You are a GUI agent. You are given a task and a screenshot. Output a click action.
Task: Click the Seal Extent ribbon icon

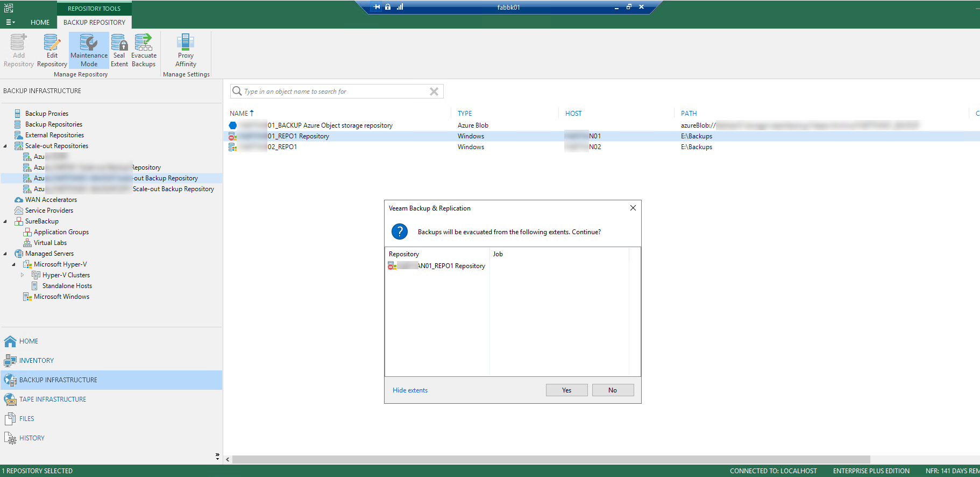click(119, 51)
